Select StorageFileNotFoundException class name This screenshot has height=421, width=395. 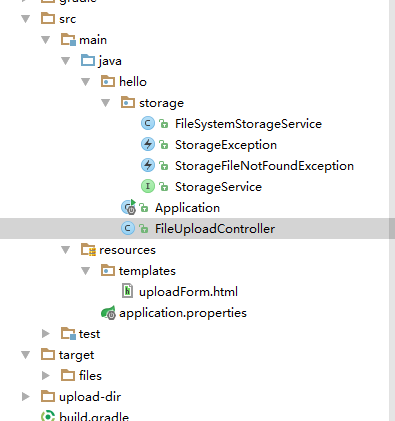point(264,166)
